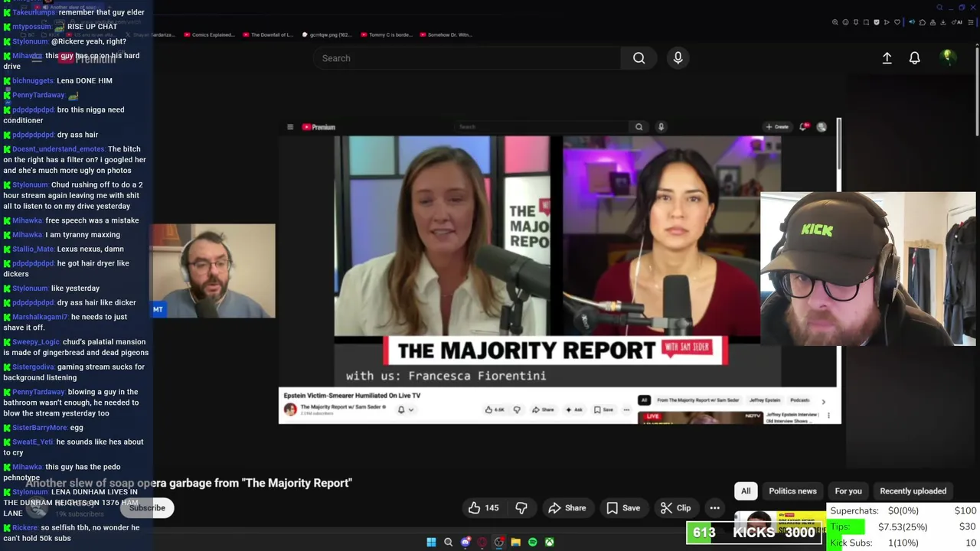Viewport: 980px width, 551px height.
Task: Click the YouTube search magnifier button
Action: pyautogui.click(x=639, y=58)
